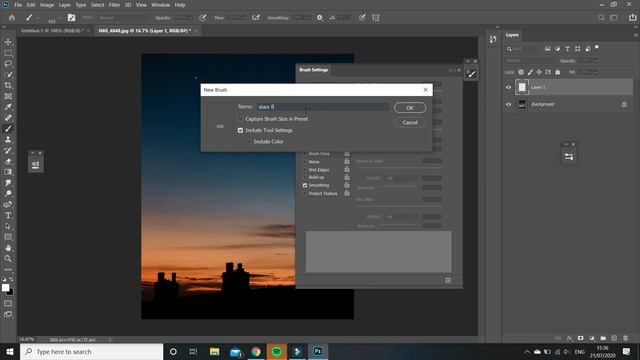This screenshot has width=640, height=360.
Task: Click create new brush icon in Brush Settings
Action: [x=448, y=280]
